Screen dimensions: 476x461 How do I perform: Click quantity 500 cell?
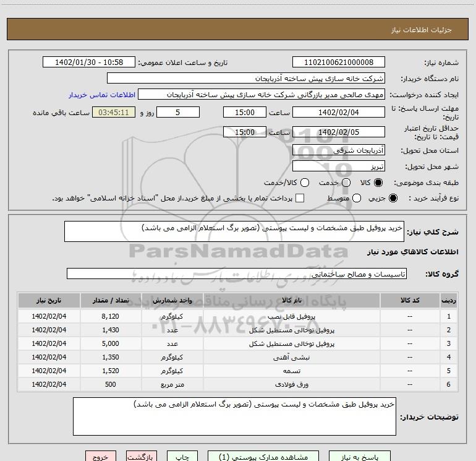[x=111, y=384]
